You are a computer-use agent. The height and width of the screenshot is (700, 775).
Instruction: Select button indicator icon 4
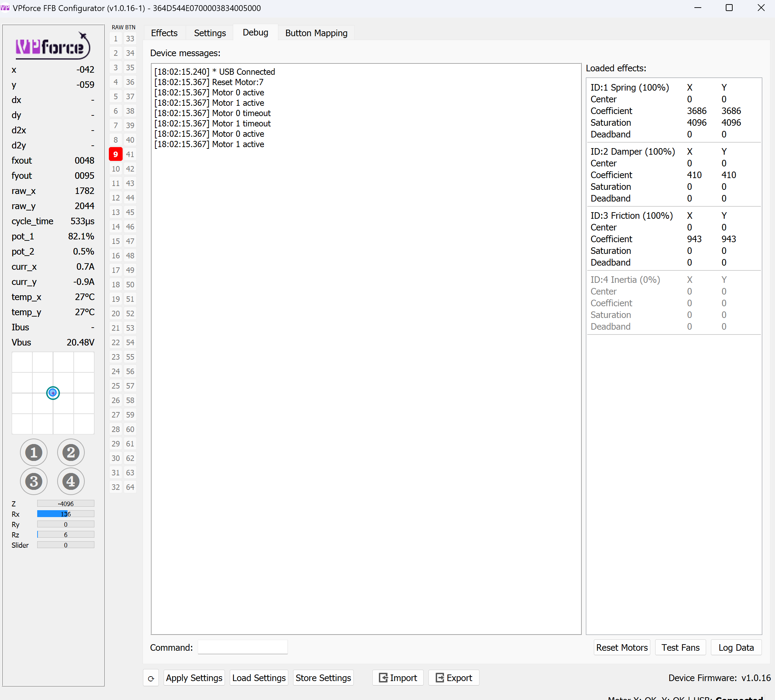71,481
